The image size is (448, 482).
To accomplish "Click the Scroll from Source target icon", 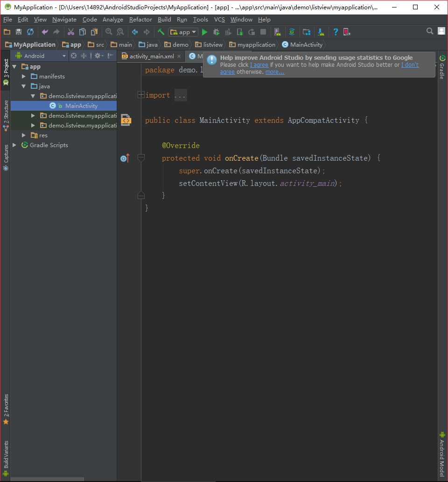I will pyautogui.click(x=74, y=56).
